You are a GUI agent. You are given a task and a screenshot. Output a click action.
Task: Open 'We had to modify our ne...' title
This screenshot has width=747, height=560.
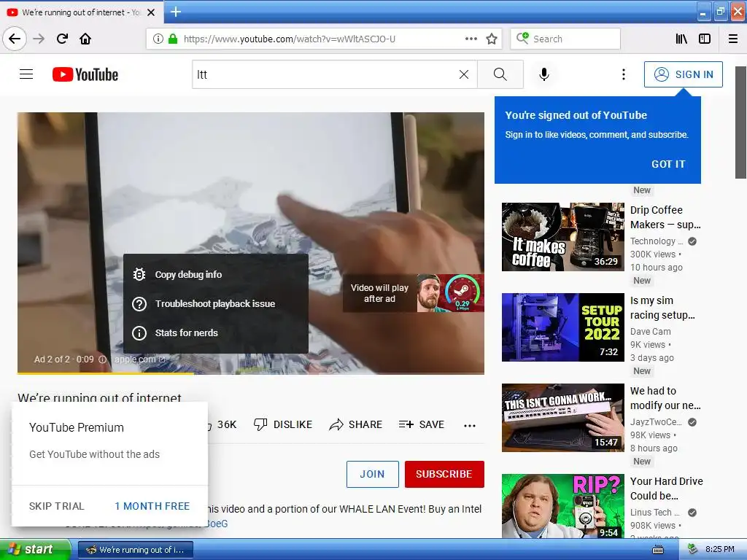(x=665, y=398)
